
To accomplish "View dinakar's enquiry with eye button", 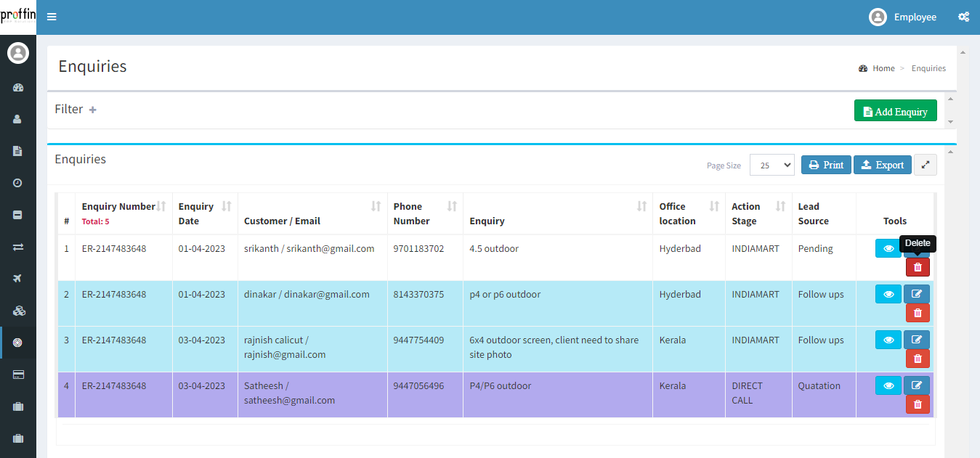I will 888,294.
